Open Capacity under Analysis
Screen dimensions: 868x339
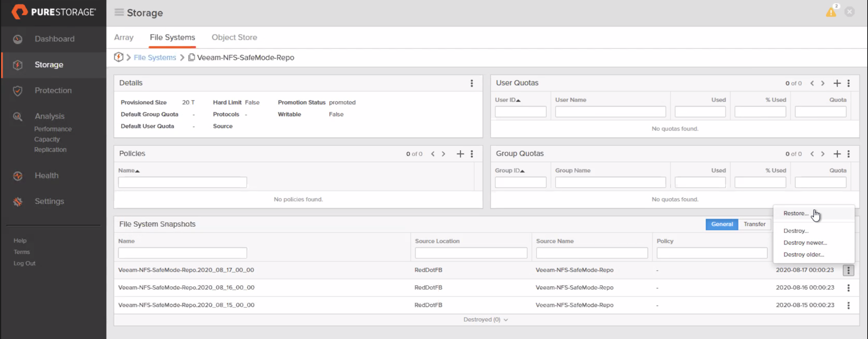click(47, 139)
